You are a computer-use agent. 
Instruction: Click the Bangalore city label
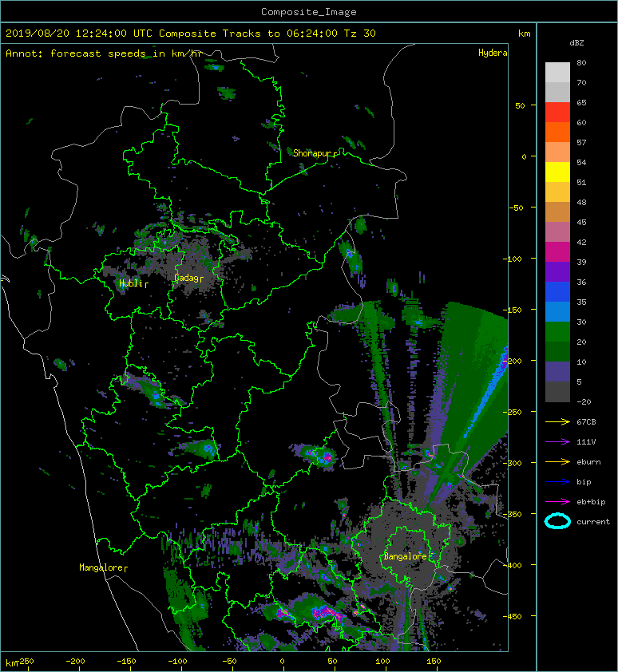(x=406, y=556)
